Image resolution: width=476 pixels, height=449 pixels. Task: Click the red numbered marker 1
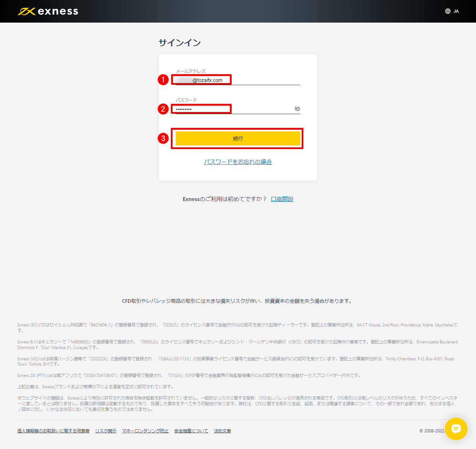point(163,80)
